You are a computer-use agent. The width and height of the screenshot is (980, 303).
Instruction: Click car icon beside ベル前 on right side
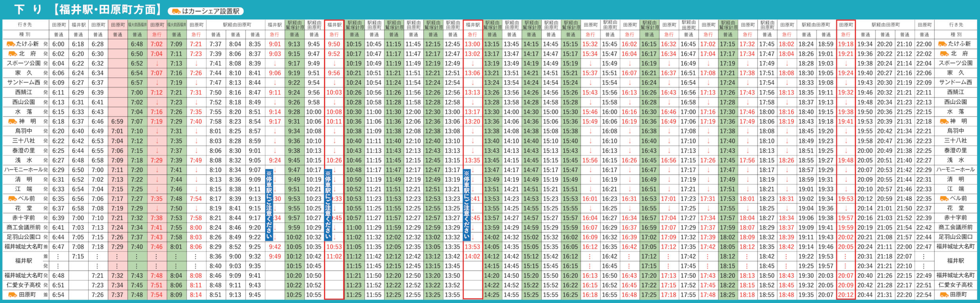click(944, 199)
